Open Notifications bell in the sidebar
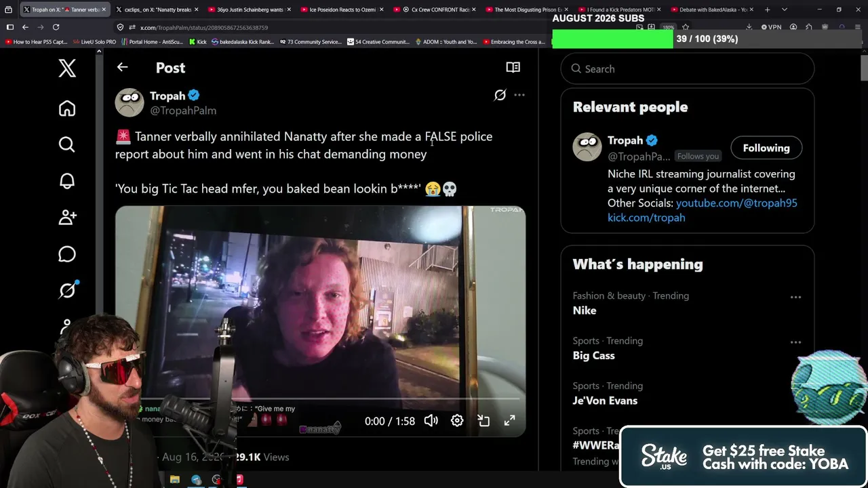Screen dimensions: 868x488 point(67,181)
